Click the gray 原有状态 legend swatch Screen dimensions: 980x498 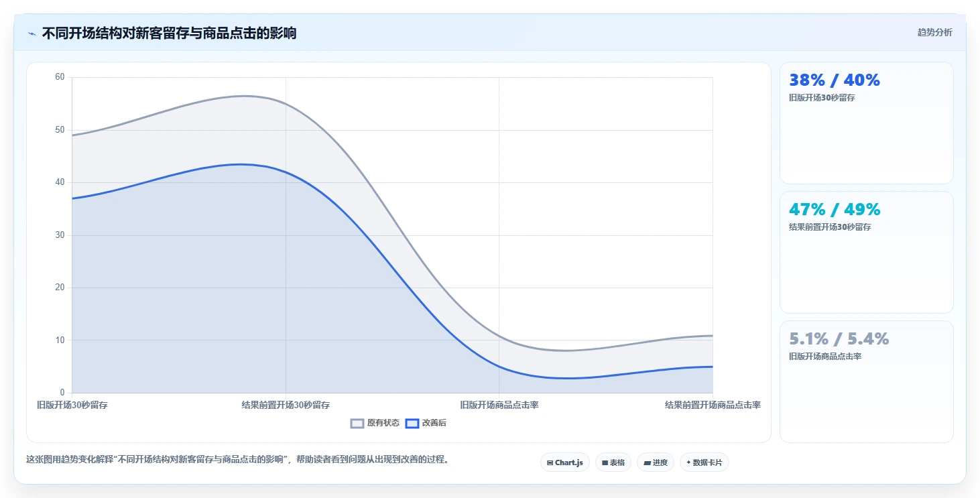(x=357, y=423)
